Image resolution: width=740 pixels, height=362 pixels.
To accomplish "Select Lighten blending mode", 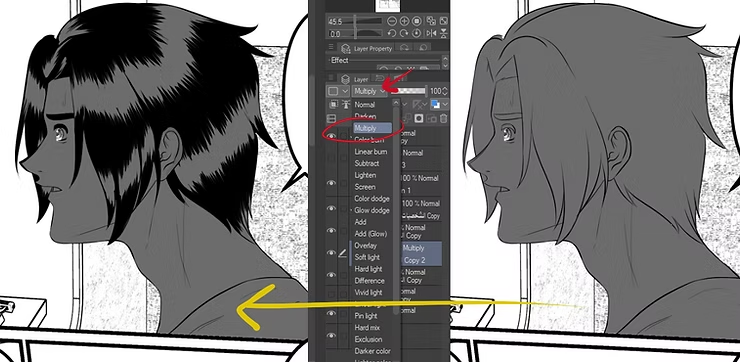I will click(x=365, y=175).
